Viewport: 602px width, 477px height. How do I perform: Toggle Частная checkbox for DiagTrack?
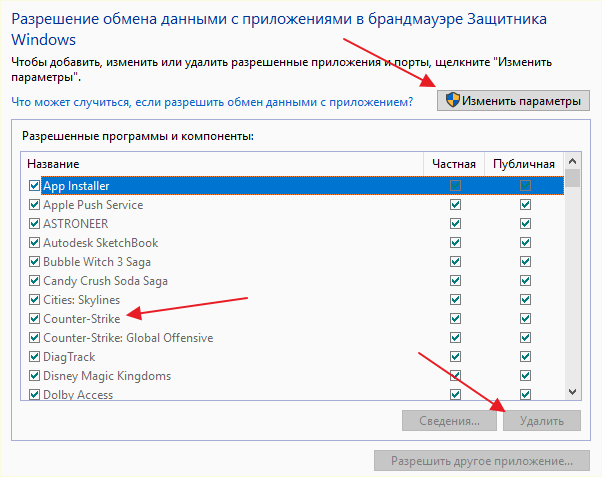click(455, 357)
